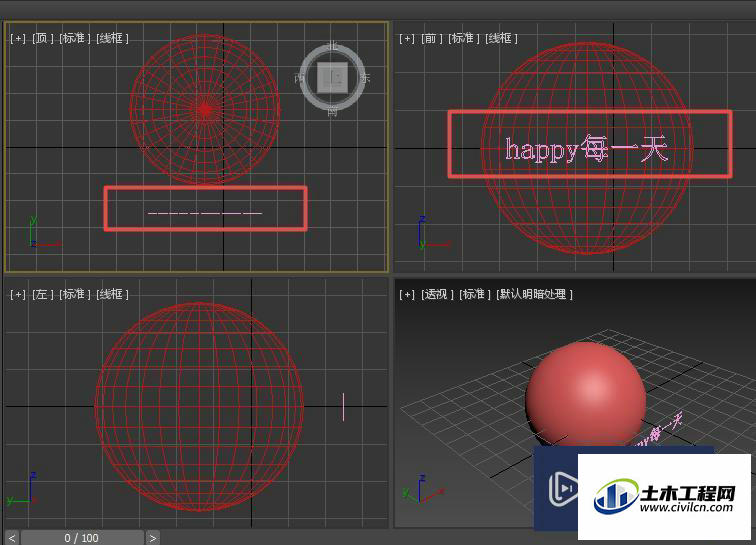
Task: Open the 顶 view label menu
Action: pos(43,38)
